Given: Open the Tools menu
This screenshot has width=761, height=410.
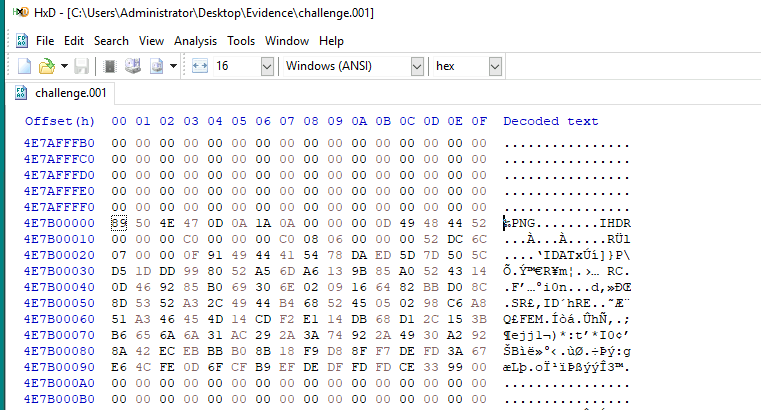Looking at the screenshot, I should 241,41.
